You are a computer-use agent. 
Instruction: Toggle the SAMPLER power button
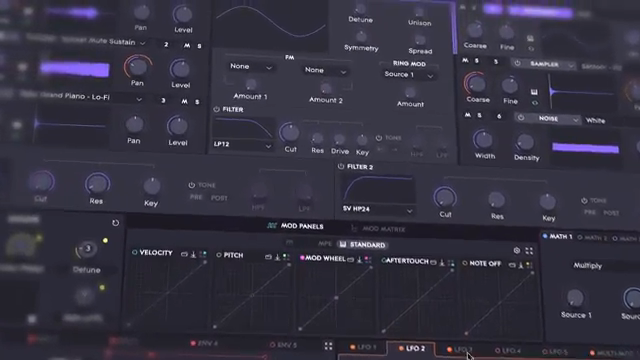click(x=518, y=63)
